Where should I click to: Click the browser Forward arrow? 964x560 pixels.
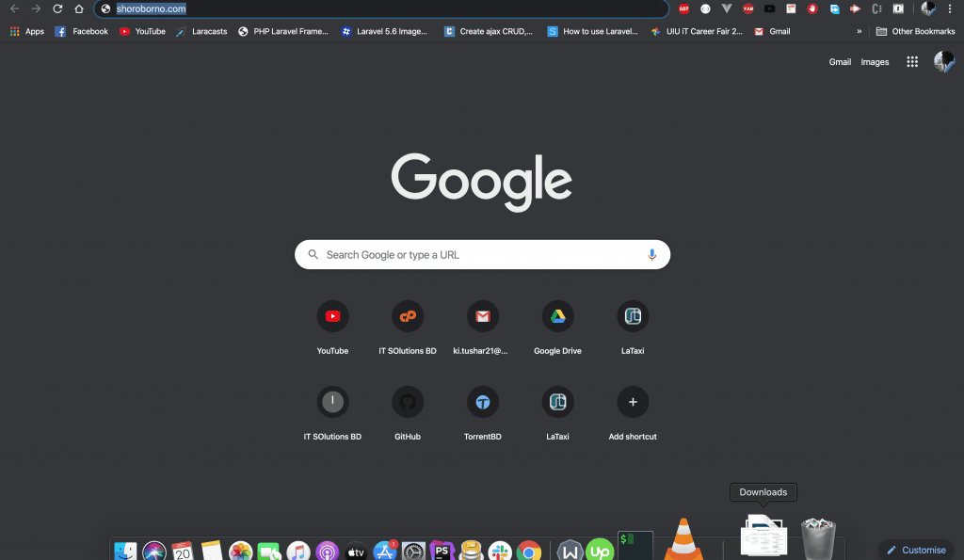point(37,8)
